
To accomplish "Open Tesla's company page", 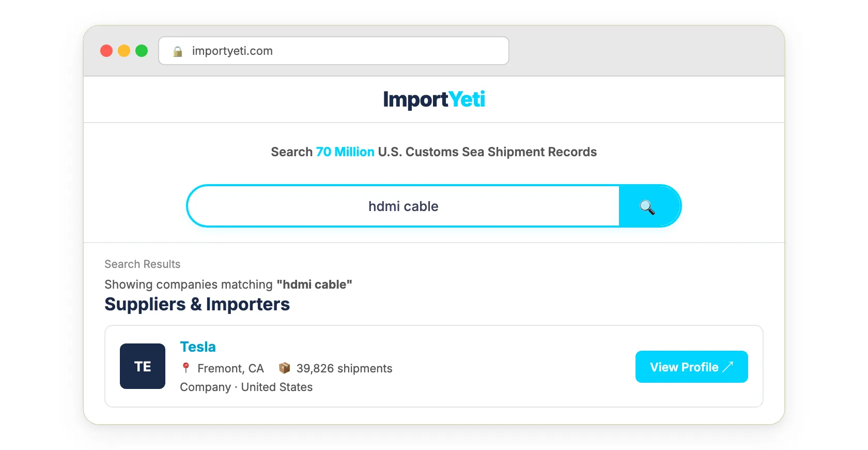I will click(x=197, y=347).
